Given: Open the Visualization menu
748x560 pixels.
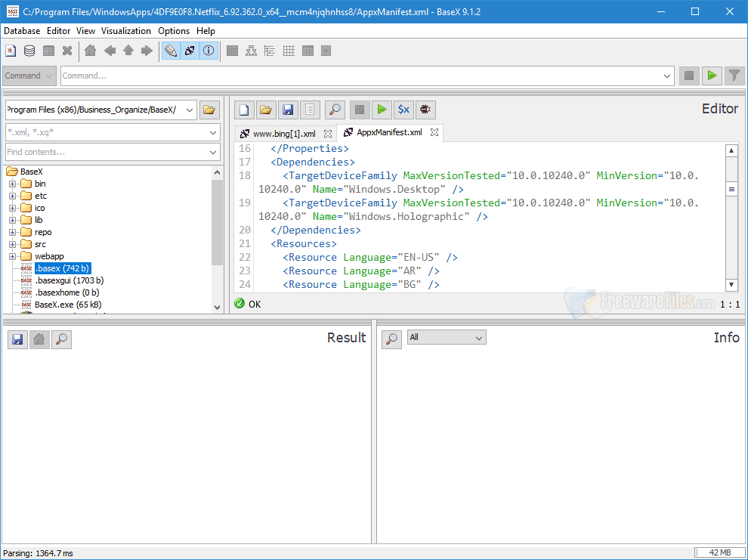Looking at the screenshot, I should coord(125,31).
